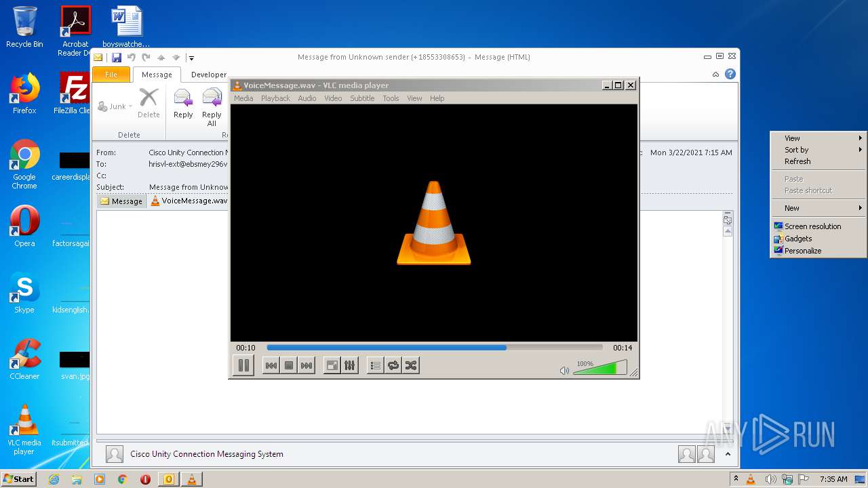Select the Google Chrome desktop icon
The height and width of the screenshot is (488, 868).
(24, 164)
